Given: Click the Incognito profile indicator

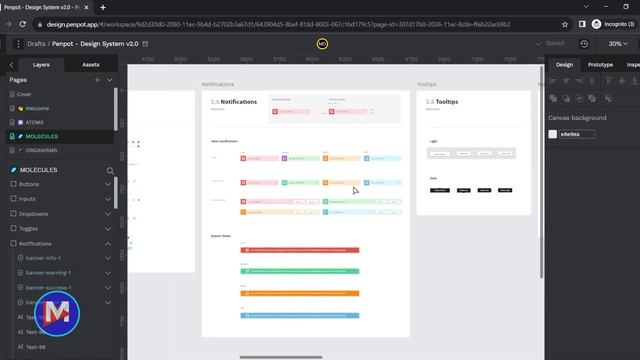Looking at the screenshot, I should click(x=613, y=24).
